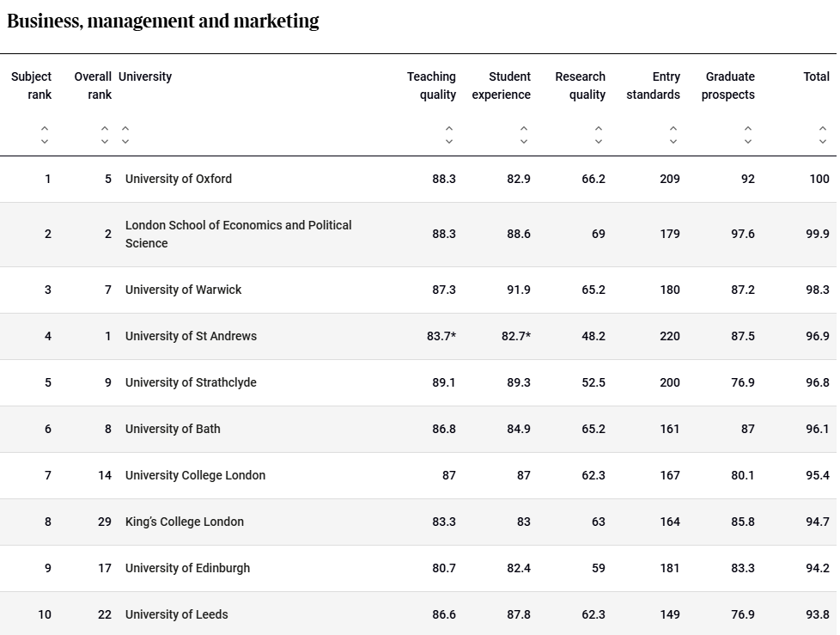Select University of Leeds name

coord(176,614)
